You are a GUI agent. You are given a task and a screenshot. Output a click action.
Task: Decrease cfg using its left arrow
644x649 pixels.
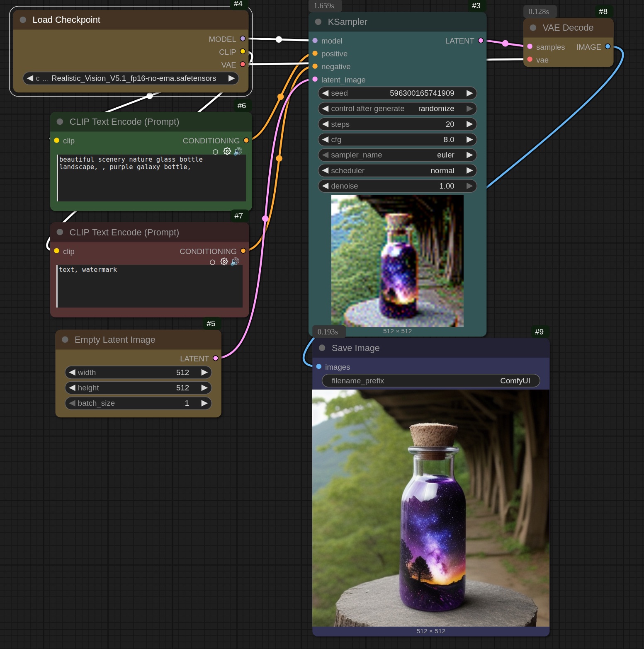[326, 140]
